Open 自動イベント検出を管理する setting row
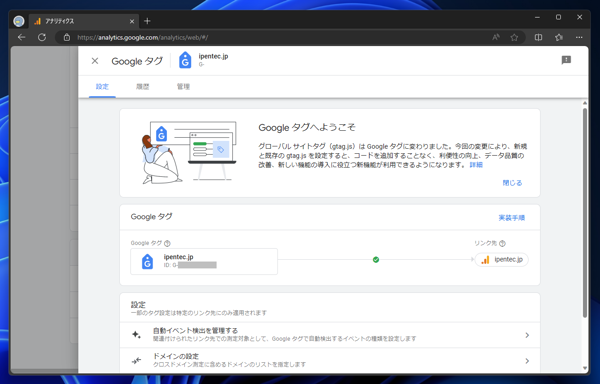 330,335
